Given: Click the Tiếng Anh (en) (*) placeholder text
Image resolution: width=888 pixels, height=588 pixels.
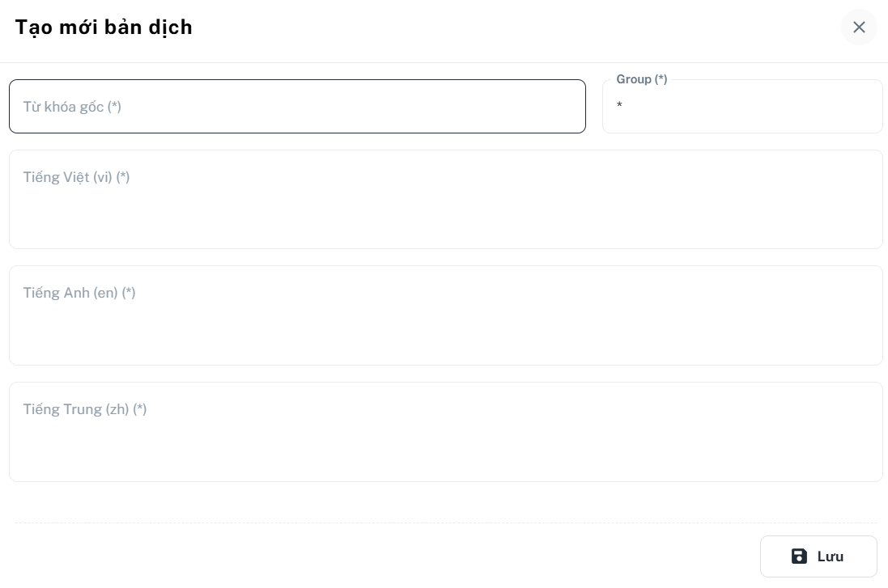Looking at the screenshot, I should [79, 293].
